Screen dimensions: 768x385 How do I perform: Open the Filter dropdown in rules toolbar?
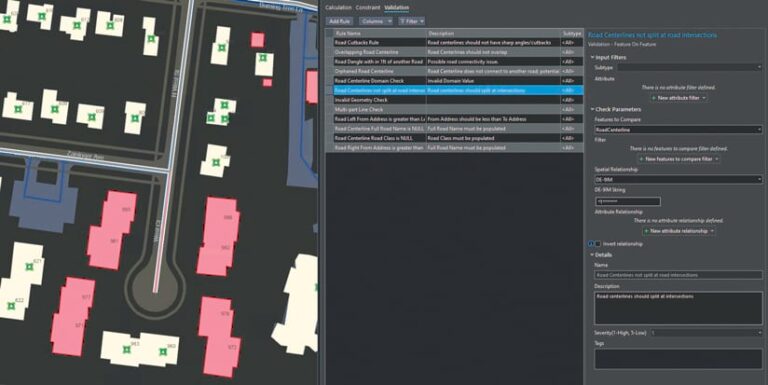tap(411, 22)
